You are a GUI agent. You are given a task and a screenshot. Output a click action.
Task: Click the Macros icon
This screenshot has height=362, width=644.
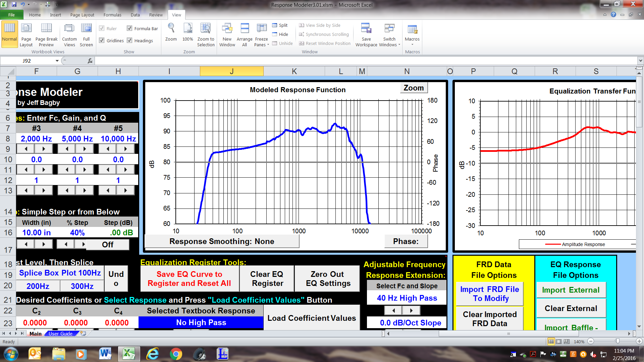point(412,29)
